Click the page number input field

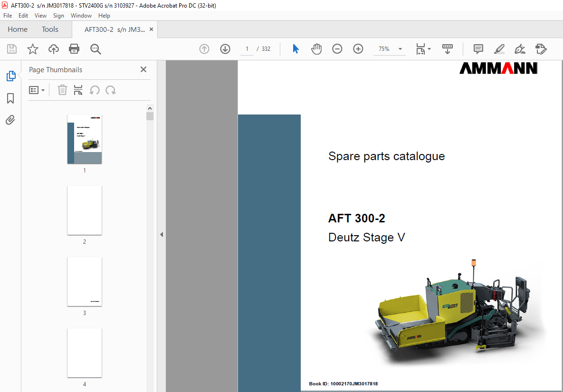247,49
